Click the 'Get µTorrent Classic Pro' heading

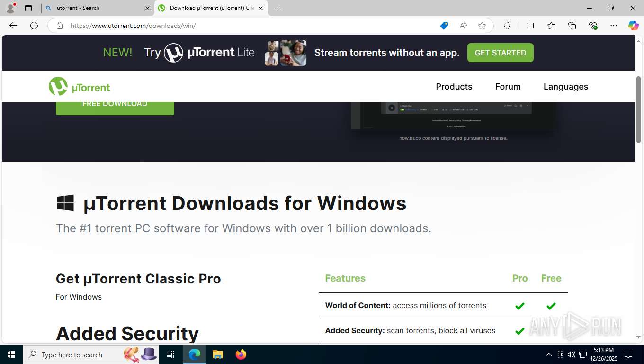(x=138, y=279)
